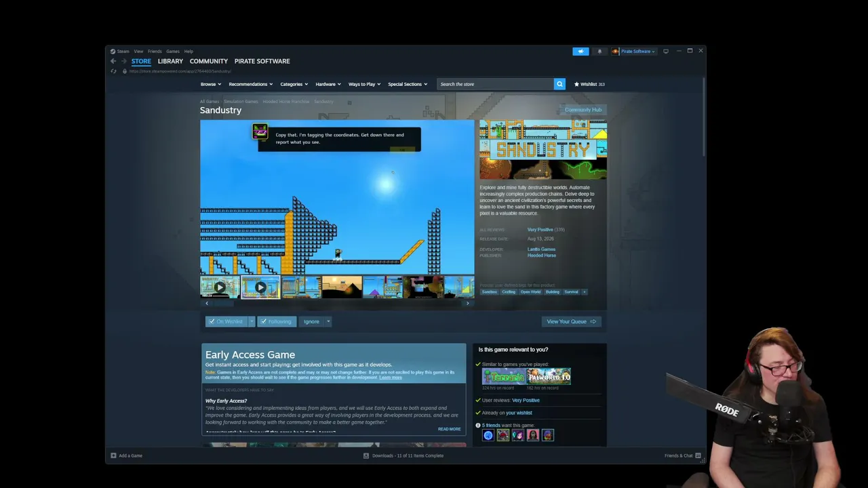Go forward with the forward arrow
The width and height of the screenshot is (868, 488).
pos(123,61)
